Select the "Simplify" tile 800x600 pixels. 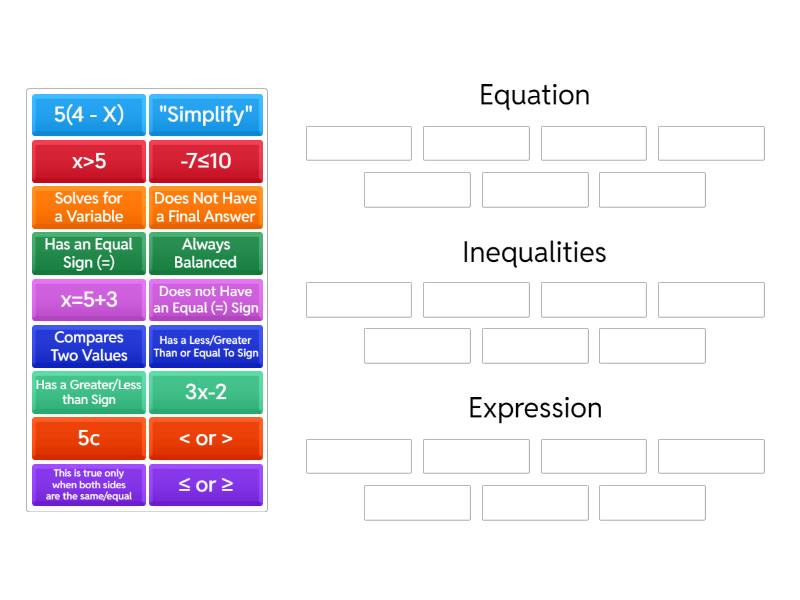click(206, 114)
